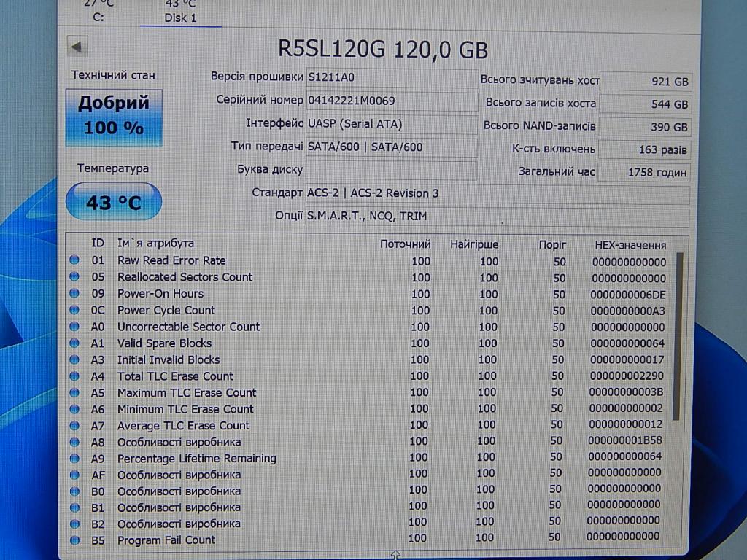Image resolution: width=747 pixels, height=560 pixels.
Task: Click the interface field UASP (Serial ATA)
Action: [392, 124]
